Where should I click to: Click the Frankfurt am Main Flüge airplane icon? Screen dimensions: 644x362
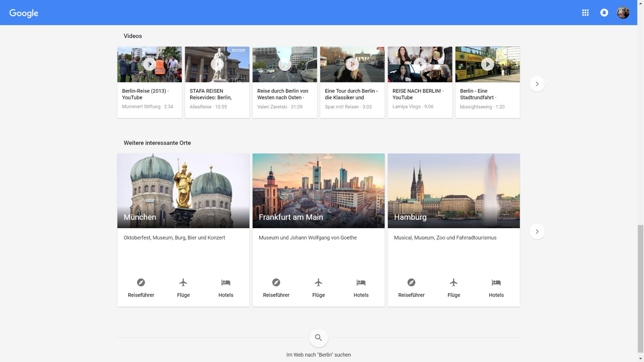point(319,282)
